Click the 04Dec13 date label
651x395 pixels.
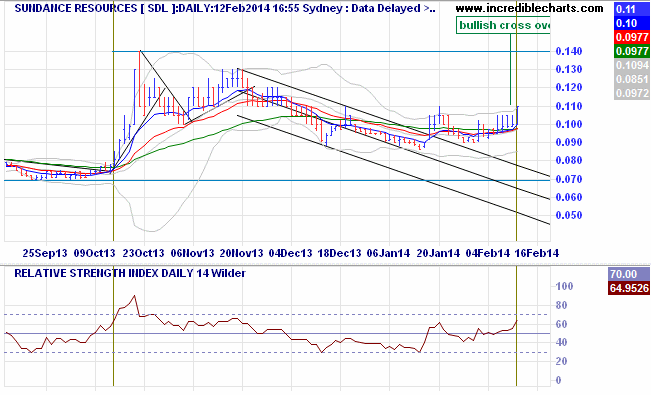tap(291, 253)
